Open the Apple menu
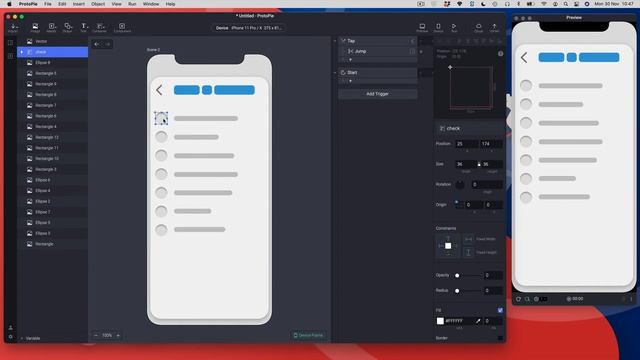This screenshot has height=360, width=640. pyautogui.click(x=9, y=4)
